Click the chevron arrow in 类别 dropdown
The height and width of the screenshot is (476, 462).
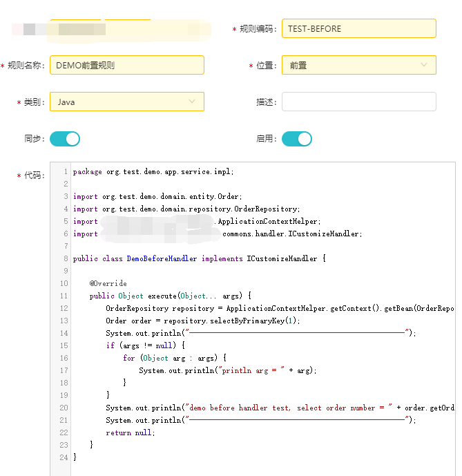(x=192, y=102)
